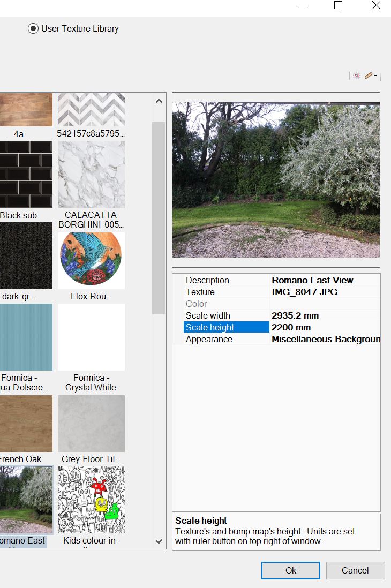The height and width of the screenshot is (588, 391).
Task: Click the large garden texture preview image
Action: tap(276, 179)
